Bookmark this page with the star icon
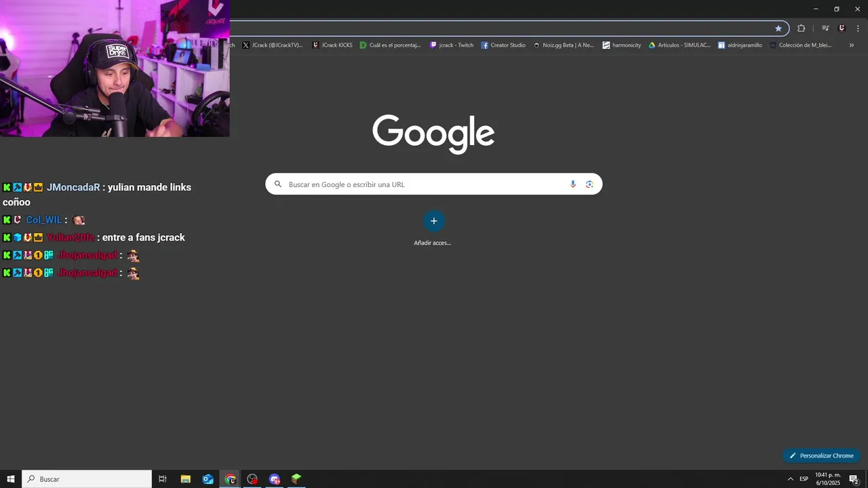Viewport: 868px width, 488px height. coord(778,28)
